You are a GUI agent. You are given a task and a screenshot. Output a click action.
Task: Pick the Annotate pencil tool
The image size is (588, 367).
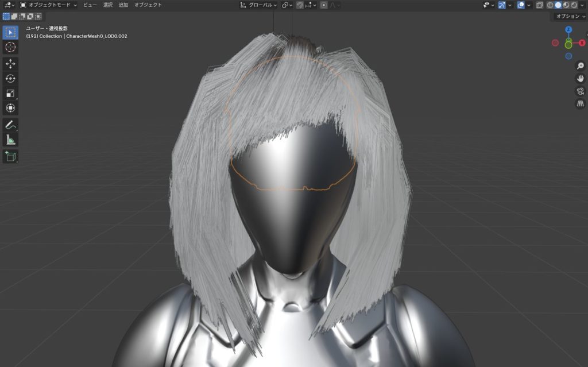pyautogui.click(x=10, y=125)
